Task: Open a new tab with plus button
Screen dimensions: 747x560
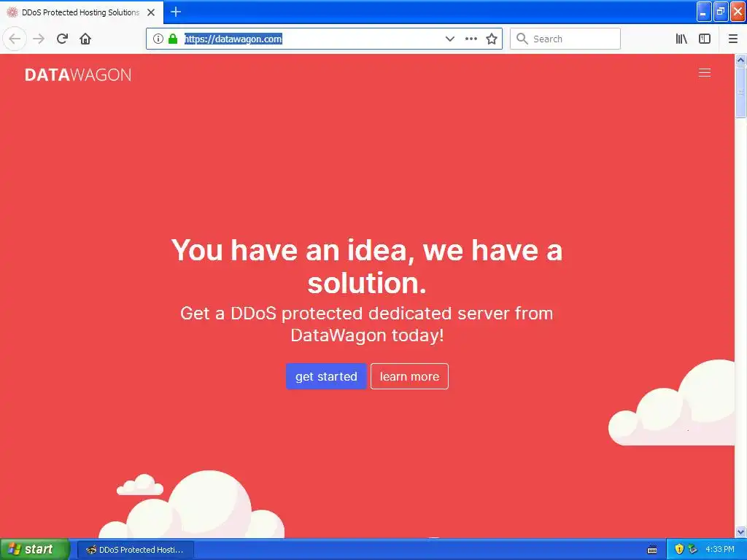Action: coord(176,12)
